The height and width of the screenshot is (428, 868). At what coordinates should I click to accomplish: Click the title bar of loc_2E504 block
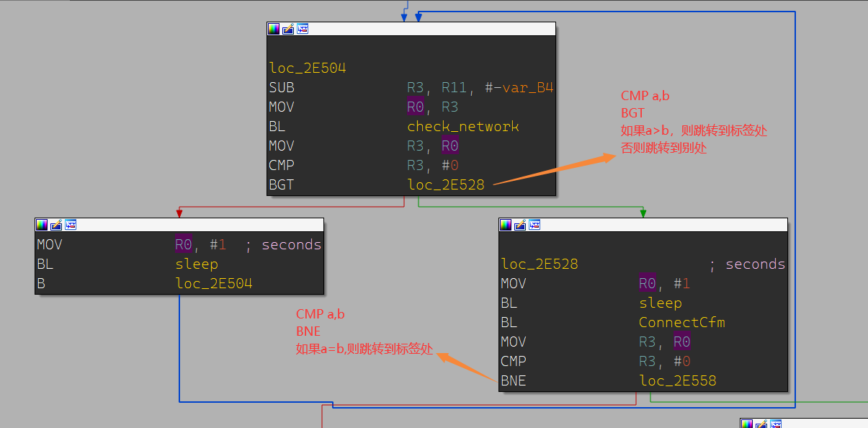[432, 29]
